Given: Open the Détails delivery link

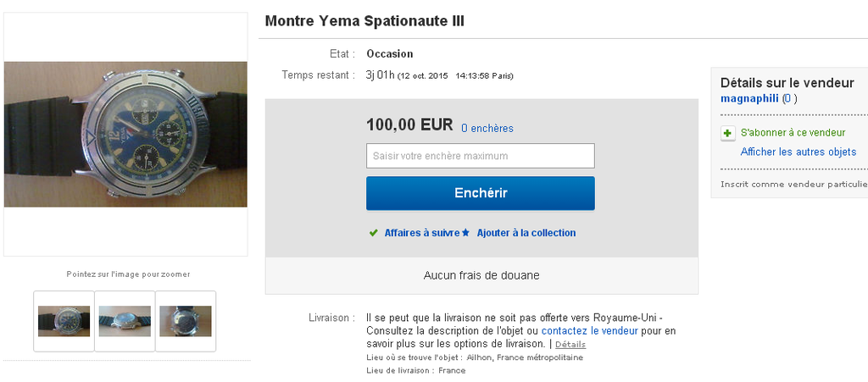Looking at the screenshot, I should [570, 345].
